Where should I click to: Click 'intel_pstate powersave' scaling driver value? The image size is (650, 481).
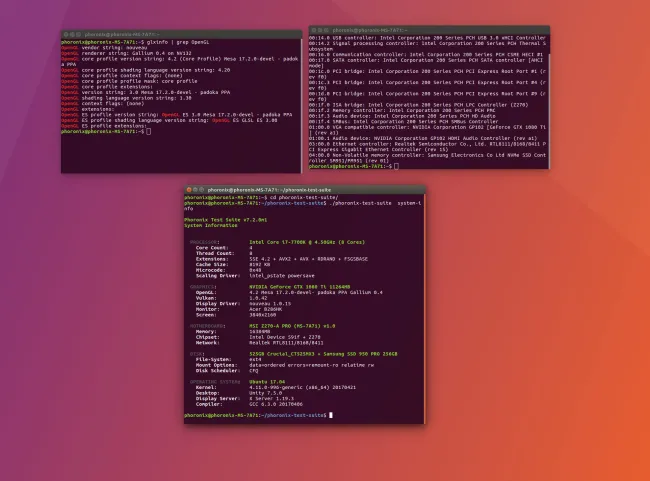pos(282,276)
